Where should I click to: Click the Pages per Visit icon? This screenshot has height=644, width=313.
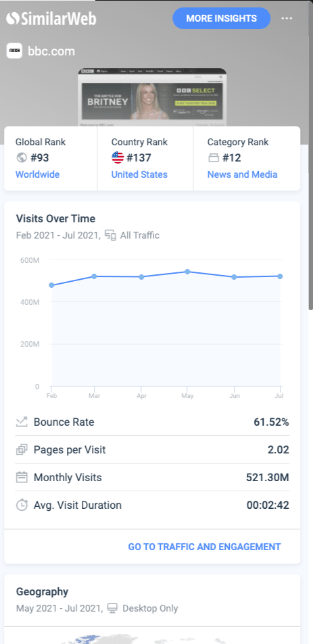(22, 450)
